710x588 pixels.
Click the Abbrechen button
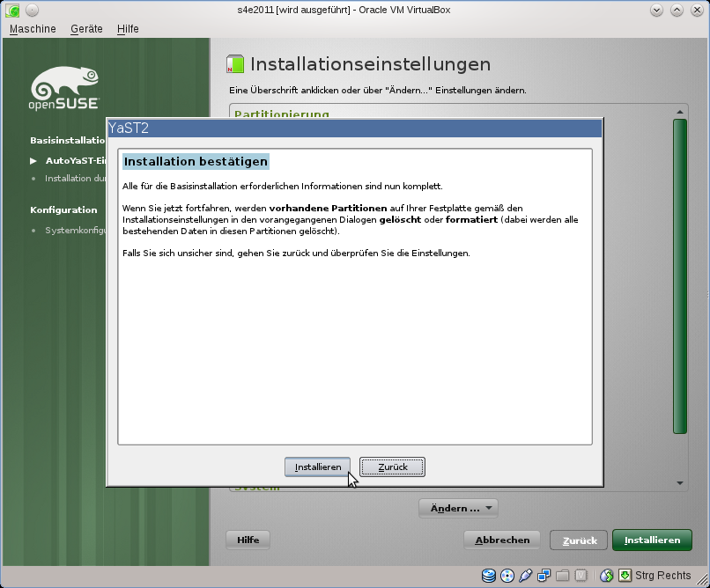point(502,540)
